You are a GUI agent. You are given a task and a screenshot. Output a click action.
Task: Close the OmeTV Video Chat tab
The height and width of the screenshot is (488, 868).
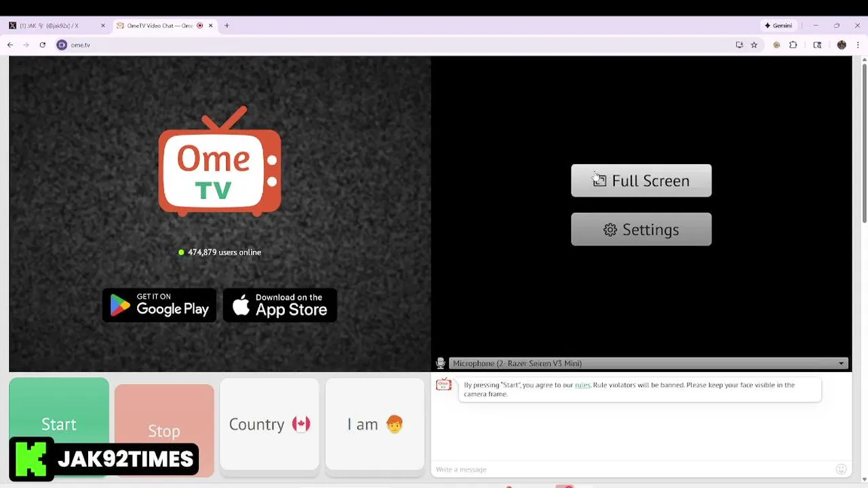211,26
